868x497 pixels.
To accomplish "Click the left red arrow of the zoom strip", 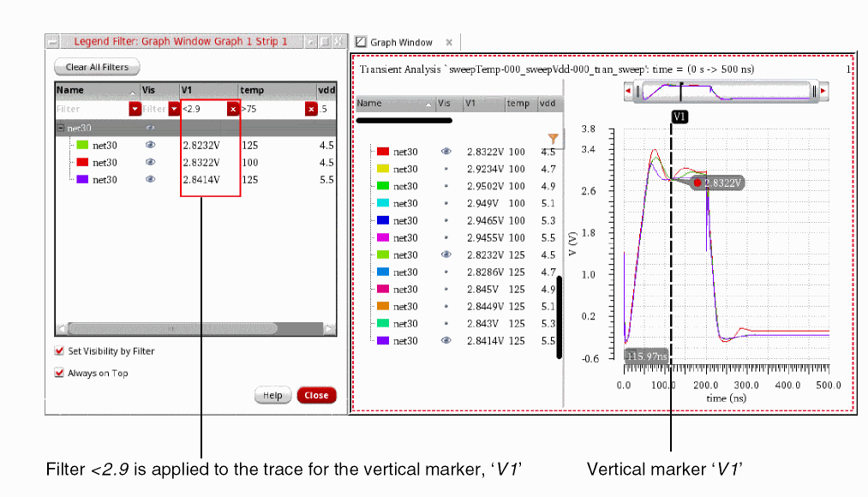I will pyautogui.click(x=628, y=91).
